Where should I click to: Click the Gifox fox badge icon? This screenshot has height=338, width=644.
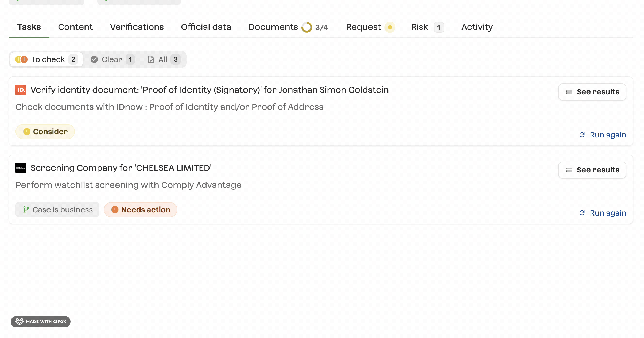click(20, 321)
